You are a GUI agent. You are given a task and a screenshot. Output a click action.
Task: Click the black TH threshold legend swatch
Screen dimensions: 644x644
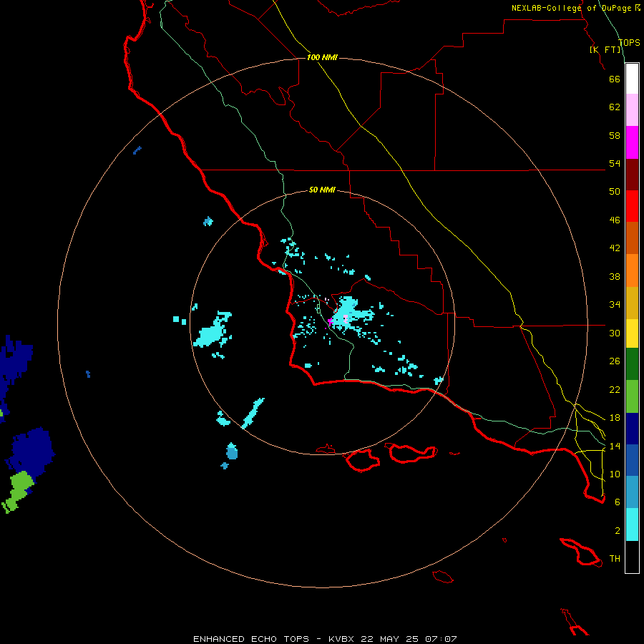pyautogui.click(x=632, y=557)
